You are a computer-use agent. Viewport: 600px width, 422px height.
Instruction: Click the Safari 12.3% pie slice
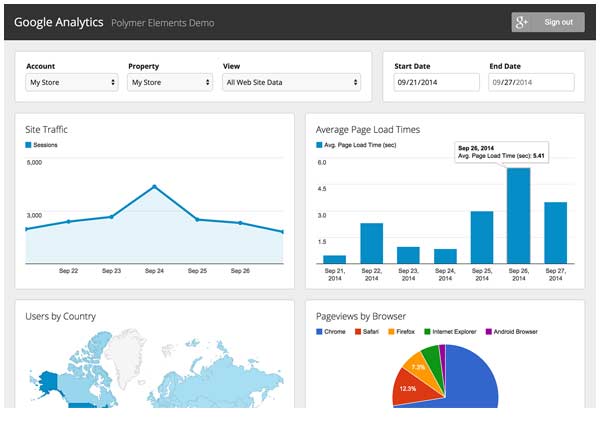(x=411, y=388)
